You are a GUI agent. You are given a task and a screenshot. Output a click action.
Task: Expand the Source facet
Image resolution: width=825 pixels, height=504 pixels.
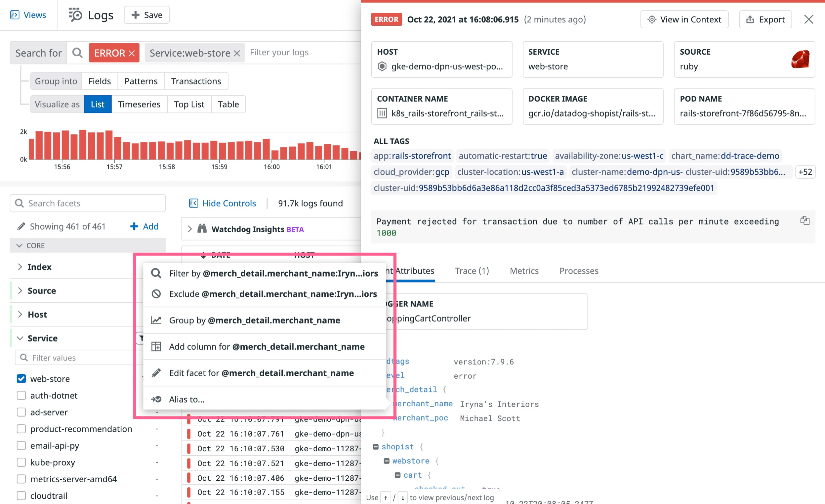pyautogui.click(x=20, y=291)
